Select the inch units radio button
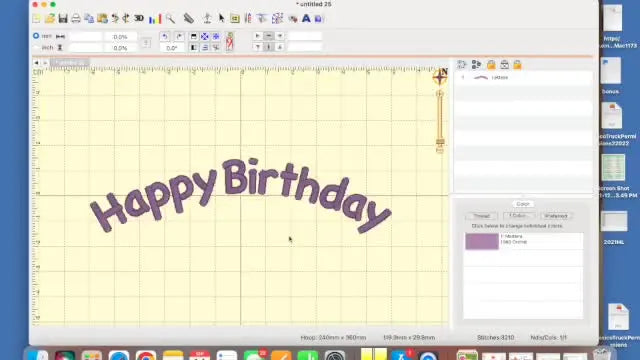 pyautogui.click(x=36, y=47)
